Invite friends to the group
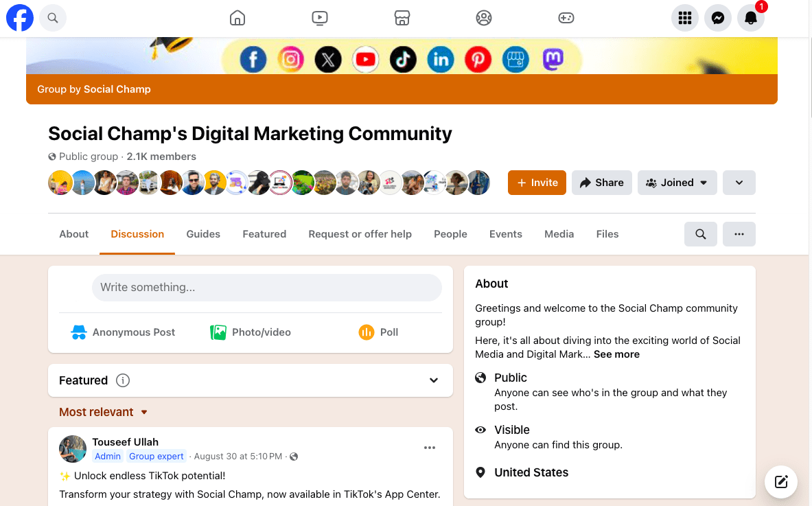 537,183
